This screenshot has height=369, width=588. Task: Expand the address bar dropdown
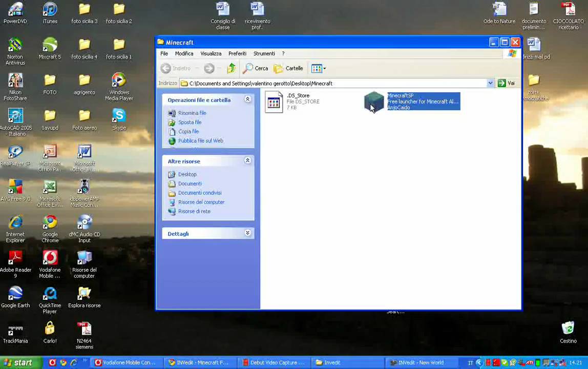tap(490, 84)
